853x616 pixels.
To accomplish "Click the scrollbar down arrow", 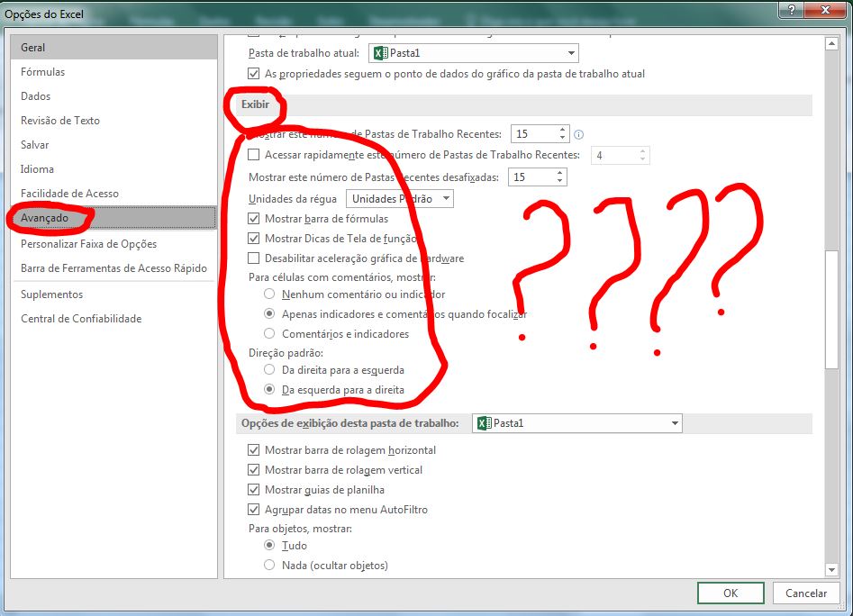I will [x=831, y=569].
